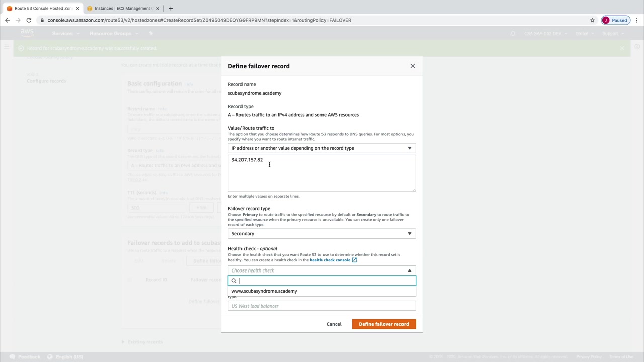
Task: Expand the Existing records section
Action: pyautogui.click(x=142, y=342)
